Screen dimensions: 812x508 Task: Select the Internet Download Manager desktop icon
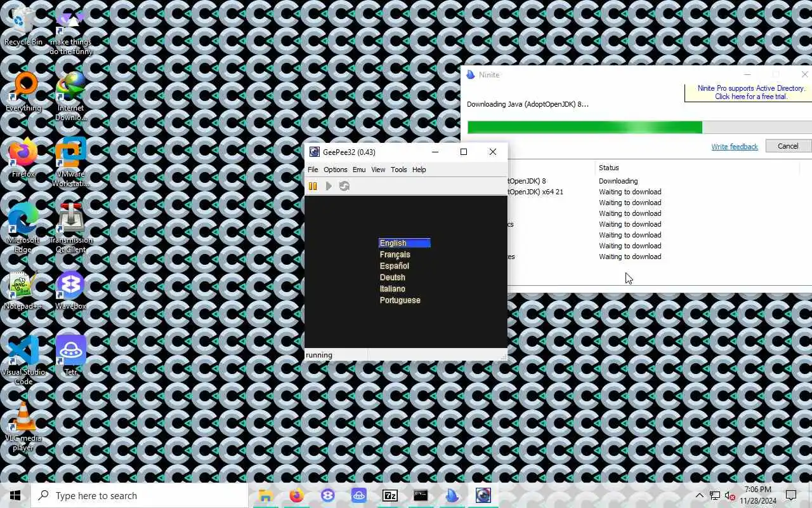coord(71,97)
